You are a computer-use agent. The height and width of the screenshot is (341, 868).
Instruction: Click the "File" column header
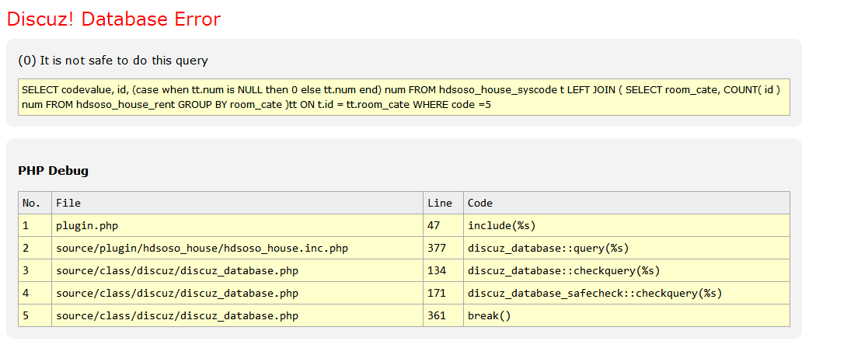click(x=68, y=203)
